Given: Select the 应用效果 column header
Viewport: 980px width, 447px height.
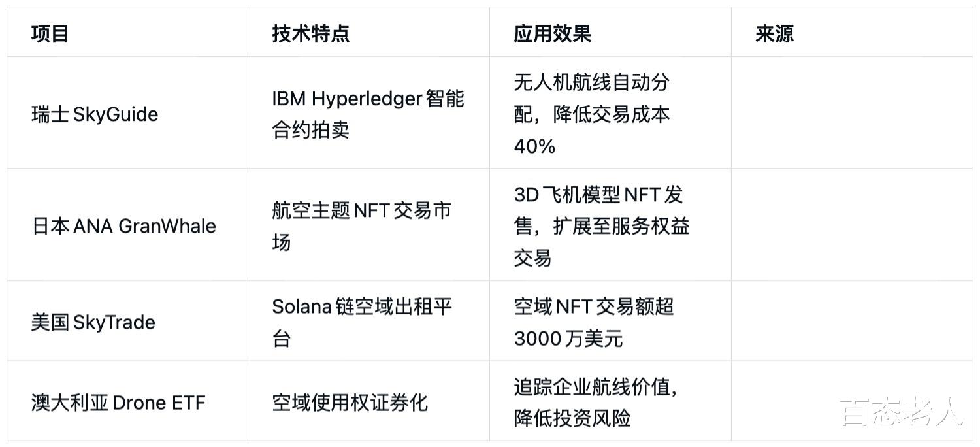Looking at the screenshot, I should click(x=553, y=33).
